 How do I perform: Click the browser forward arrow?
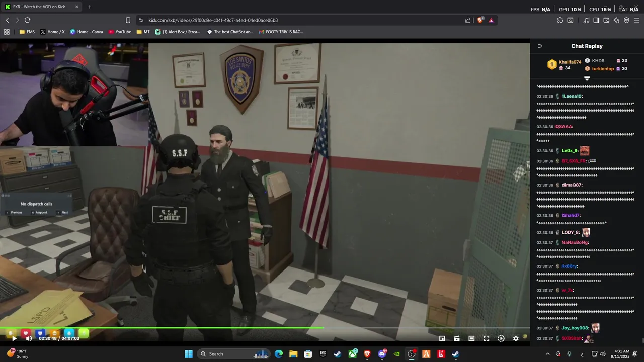[x=17, y=20]
